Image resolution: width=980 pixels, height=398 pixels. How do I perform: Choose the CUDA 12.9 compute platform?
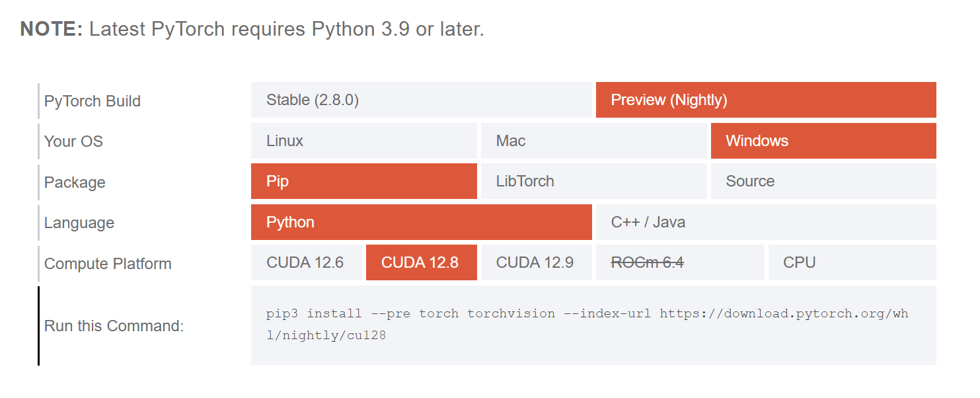coord(535,262)
